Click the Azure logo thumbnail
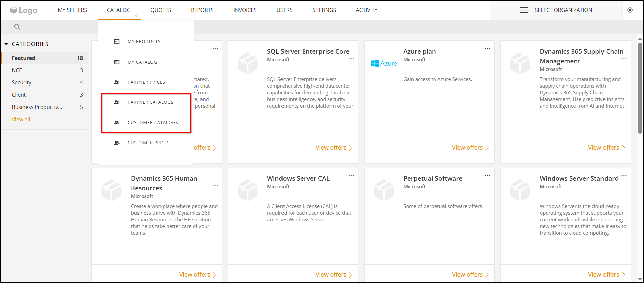This screenshot has height=283, width=644. [x=384, y=63]
